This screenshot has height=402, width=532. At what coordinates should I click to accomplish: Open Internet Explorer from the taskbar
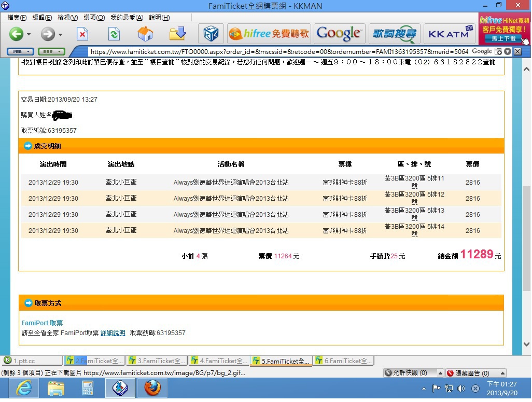24,388
